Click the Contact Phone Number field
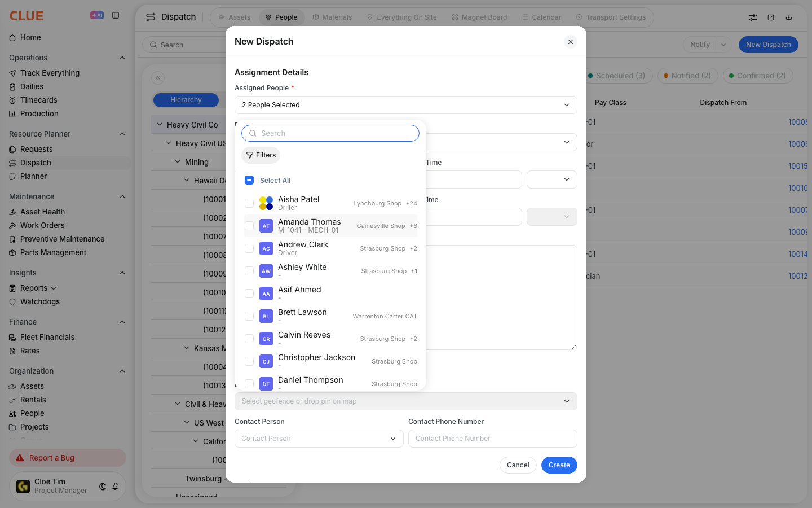The width and height of the screenshot is (812, 508). [x=493, y=439]
